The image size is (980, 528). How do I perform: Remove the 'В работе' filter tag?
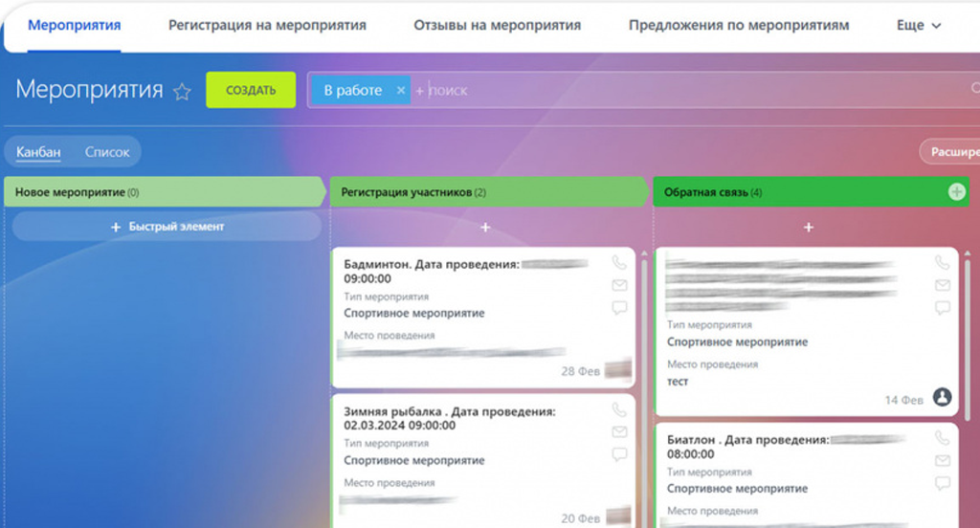coord(401,91)
